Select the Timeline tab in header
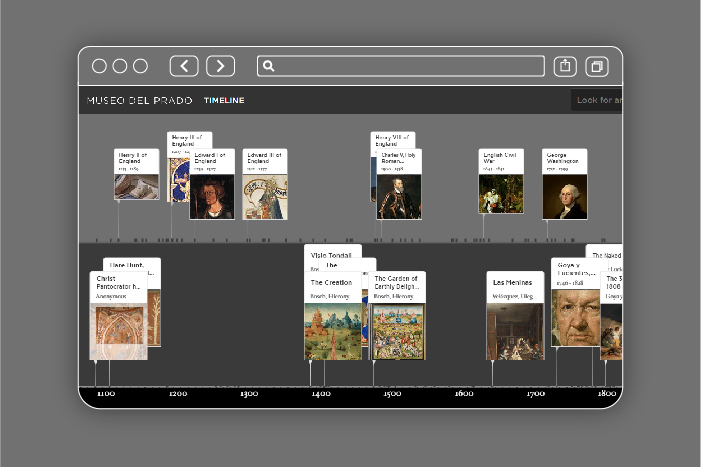The image size is (701, 467). [224, 100]
